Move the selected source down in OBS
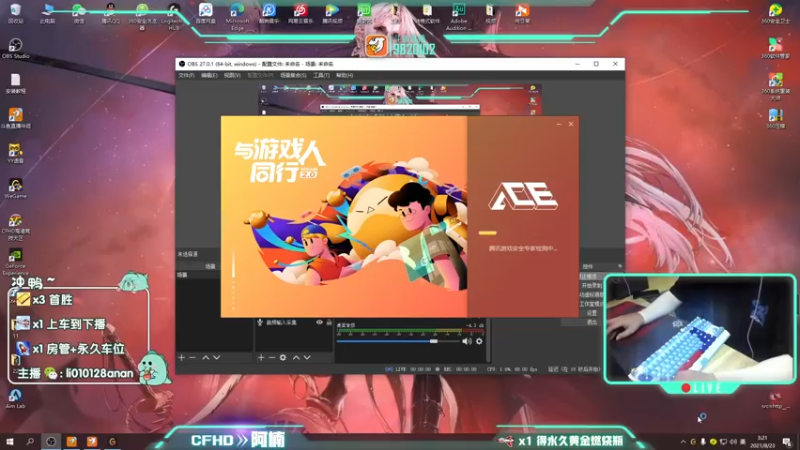The width and height of the screenshot is (800, 450). pos(307,358)
